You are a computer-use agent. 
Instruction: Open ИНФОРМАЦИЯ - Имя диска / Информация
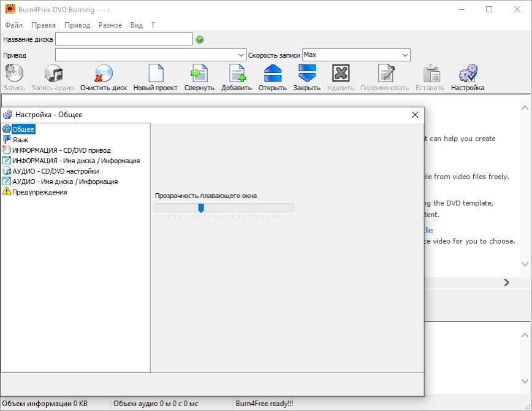tap(76, 161)
